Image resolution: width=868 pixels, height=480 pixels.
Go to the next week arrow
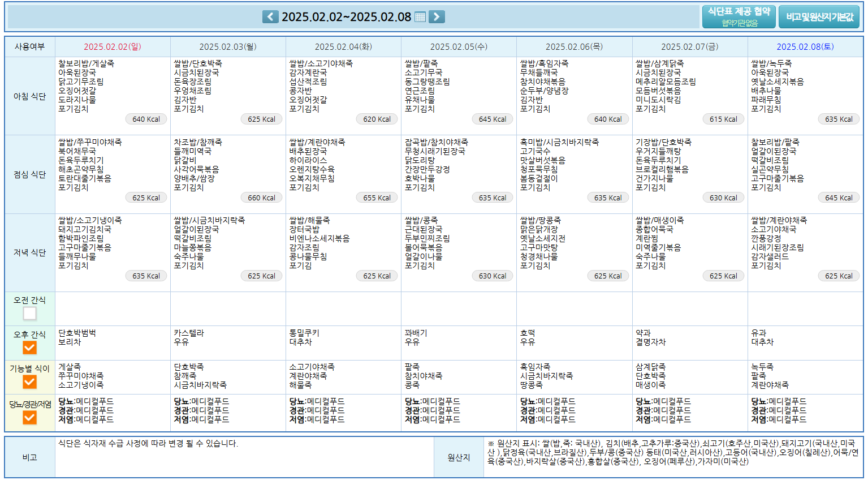[437, 17]
